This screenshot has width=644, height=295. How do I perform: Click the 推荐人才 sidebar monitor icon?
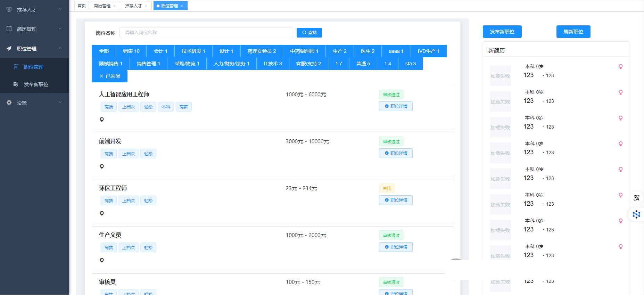point(9,9)
